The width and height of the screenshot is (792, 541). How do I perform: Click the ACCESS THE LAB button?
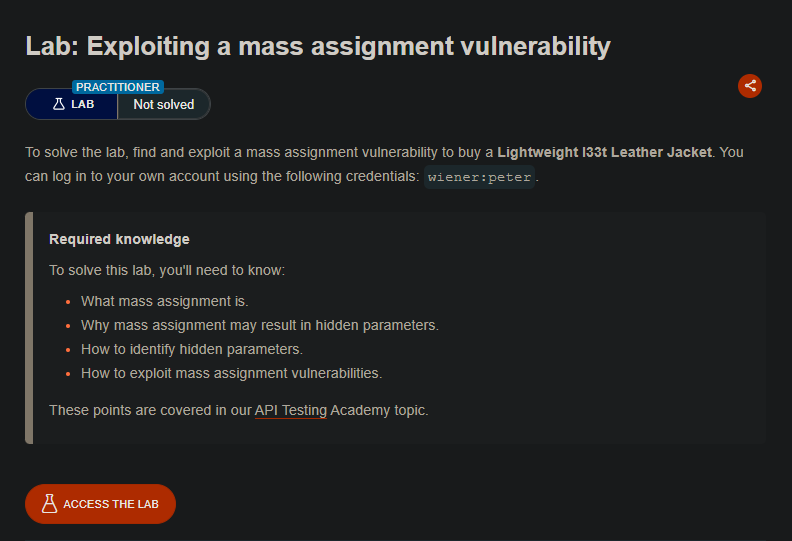click(101, 504)
